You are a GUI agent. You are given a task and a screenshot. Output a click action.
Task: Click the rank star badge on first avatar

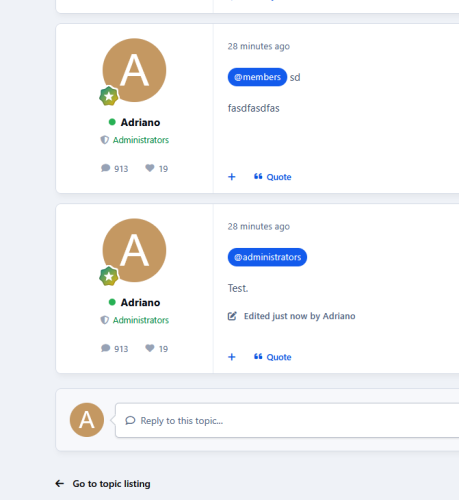(x=109, y=96)
